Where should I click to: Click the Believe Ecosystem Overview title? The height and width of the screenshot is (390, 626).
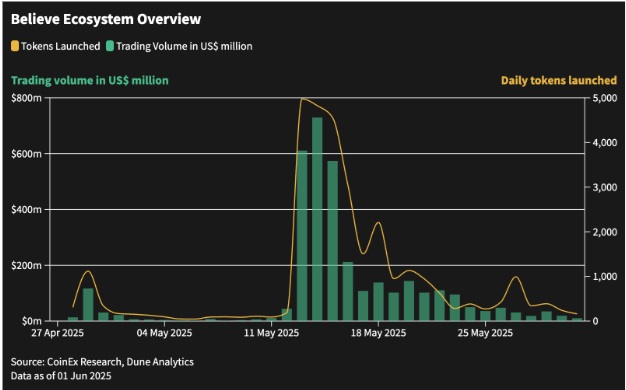point(106,19)
